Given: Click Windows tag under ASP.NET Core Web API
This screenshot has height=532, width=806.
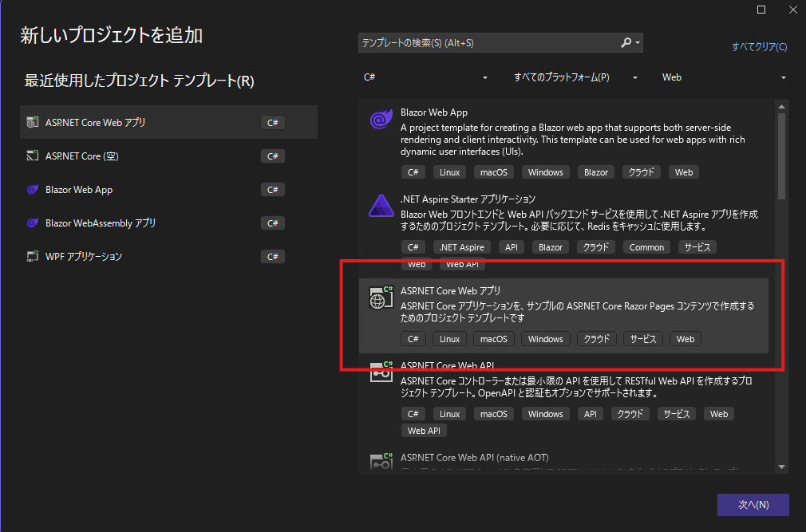Looking at the screenshot, I should coord(545,414).
